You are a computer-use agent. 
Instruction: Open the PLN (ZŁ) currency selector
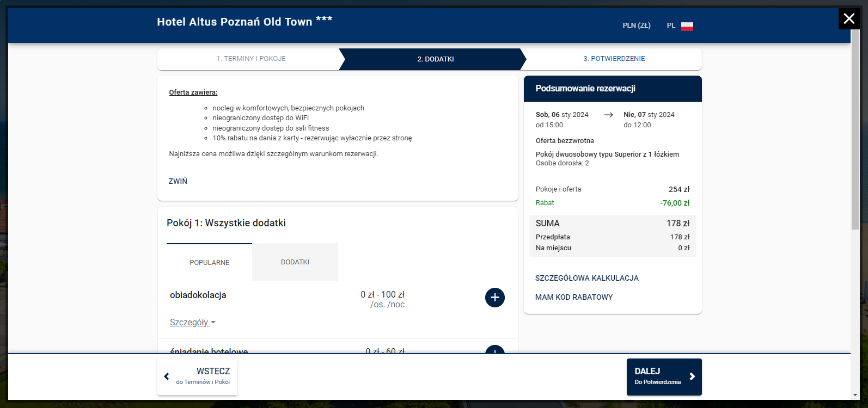637,26
